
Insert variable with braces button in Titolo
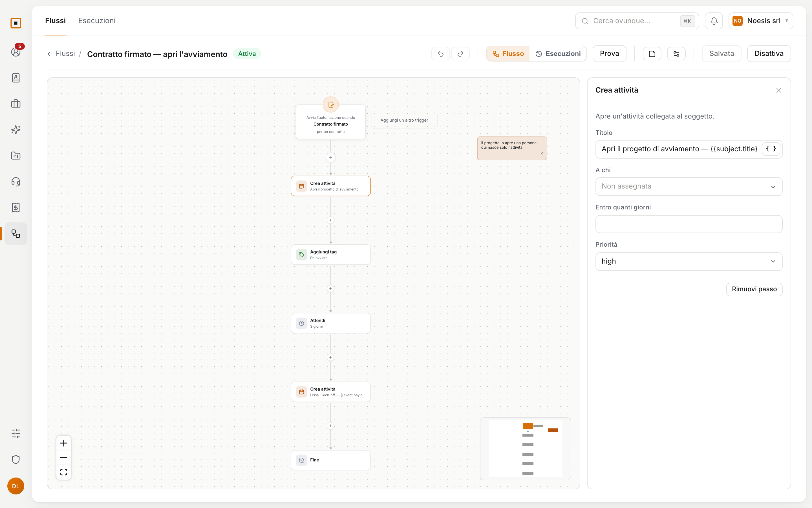tap(771, 149)
